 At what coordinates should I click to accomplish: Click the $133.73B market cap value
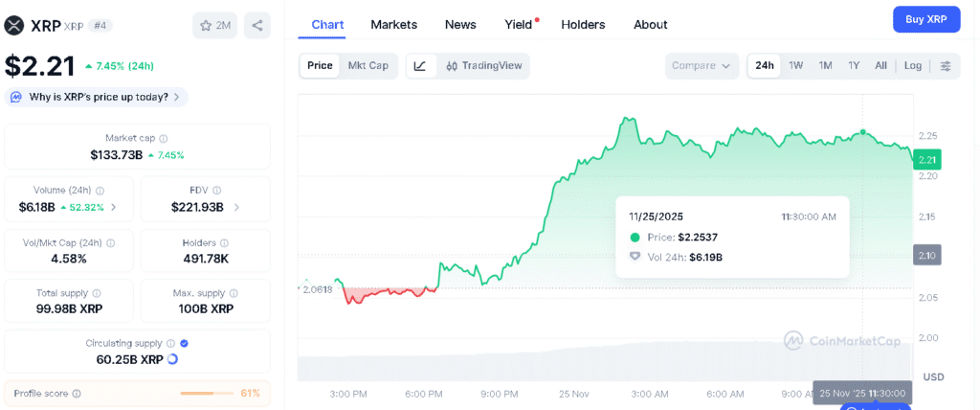116,155
